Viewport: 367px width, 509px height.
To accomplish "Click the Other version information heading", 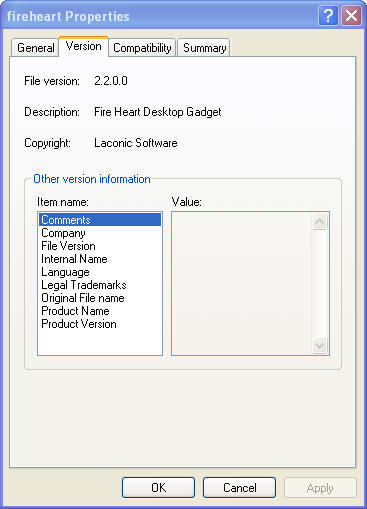I will coord(92,179).
